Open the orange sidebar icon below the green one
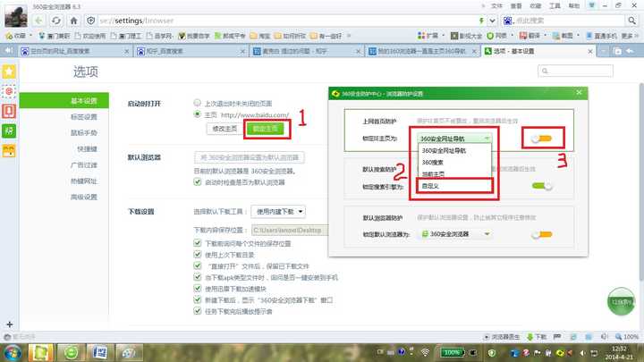The image size is (644, 362). pos(9,151)
